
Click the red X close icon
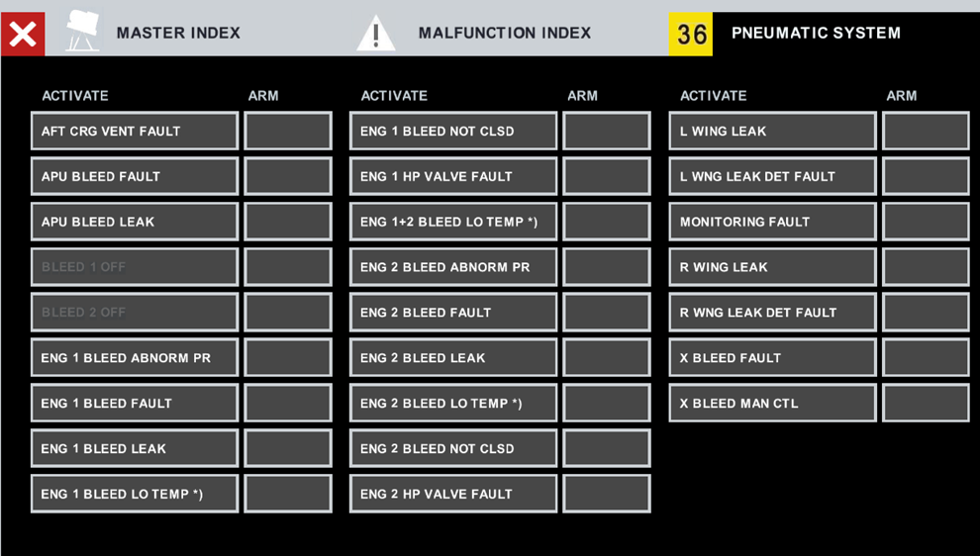(x=23, y=34)
